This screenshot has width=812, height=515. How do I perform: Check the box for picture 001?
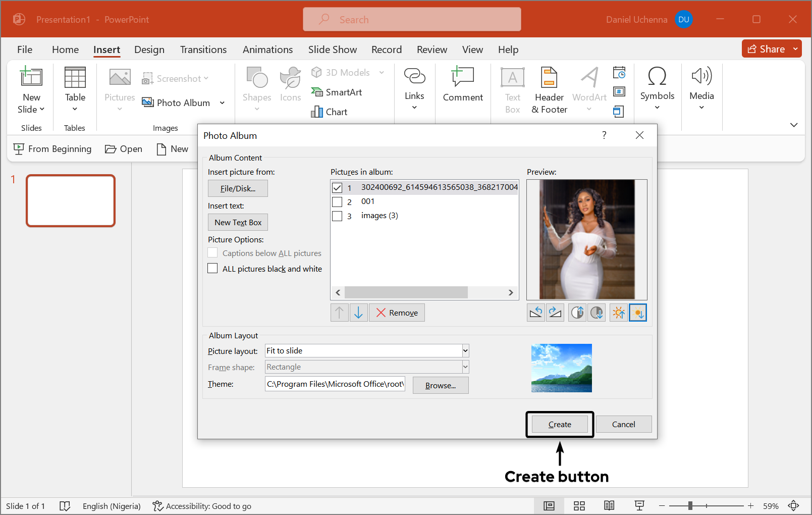point(337,202)
